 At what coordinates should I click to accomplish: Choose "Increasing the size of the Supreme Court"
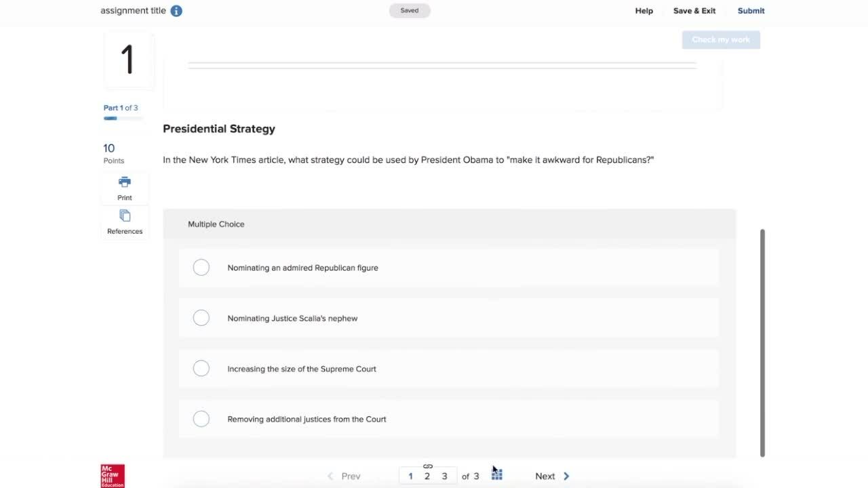click(201, 369)
